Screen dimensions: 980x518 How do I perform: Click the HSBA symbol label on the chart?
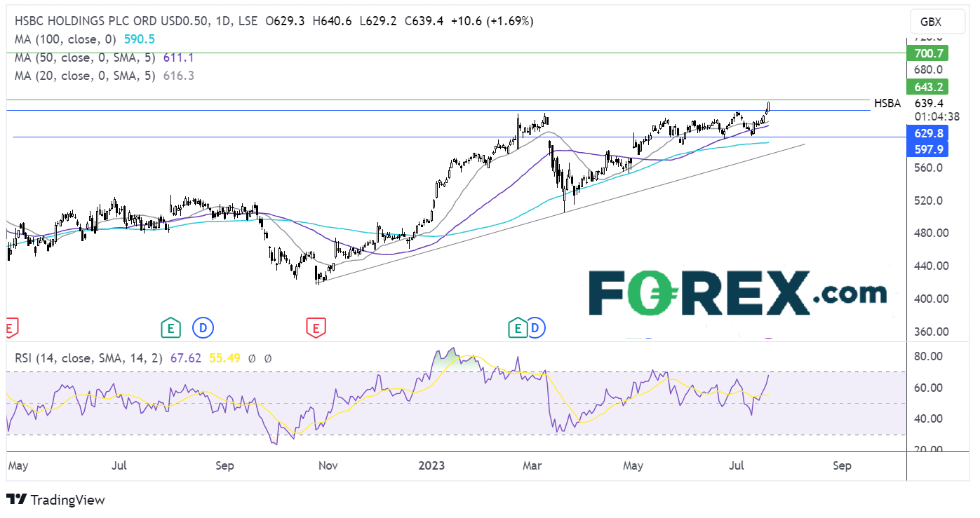887,104
